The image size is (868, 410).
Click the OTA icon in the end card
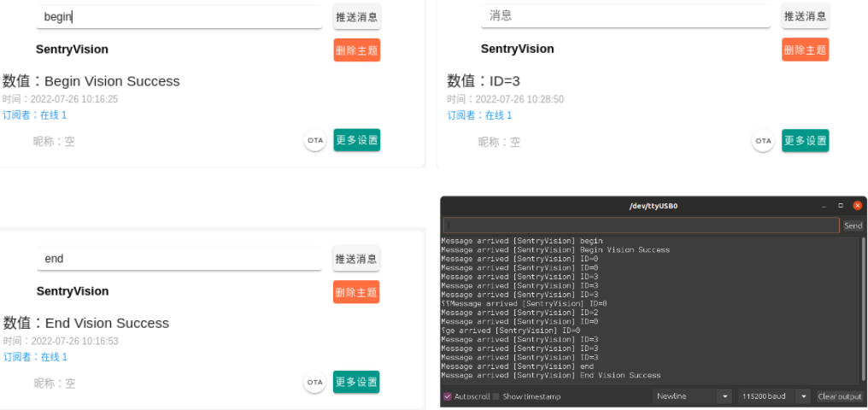point(314,382)
